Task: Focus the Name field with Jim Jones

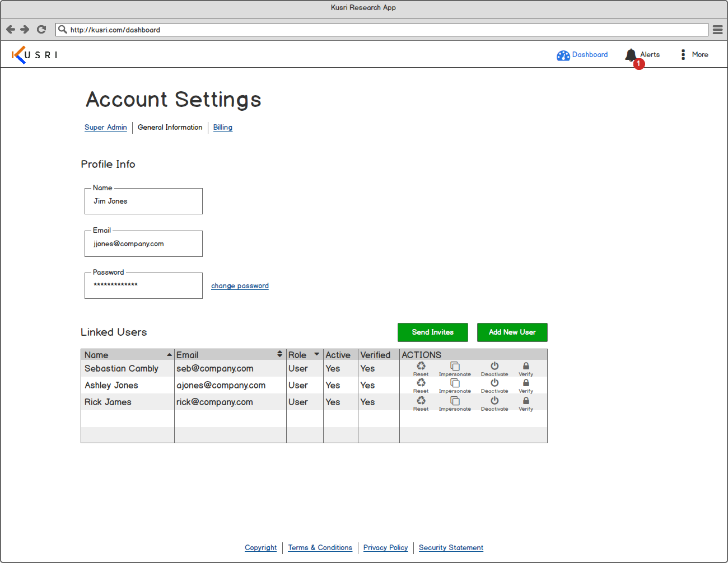Action: 143,201
